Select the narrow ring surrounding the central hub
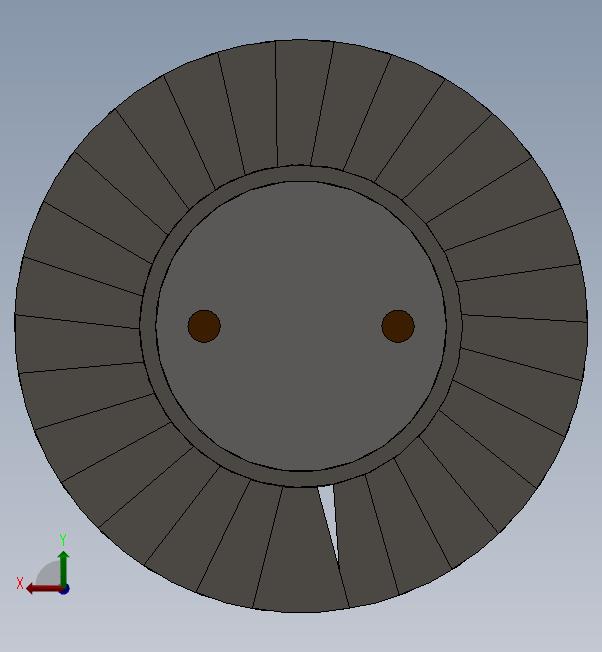The image size is (602, 652). [x=301, y=173]
